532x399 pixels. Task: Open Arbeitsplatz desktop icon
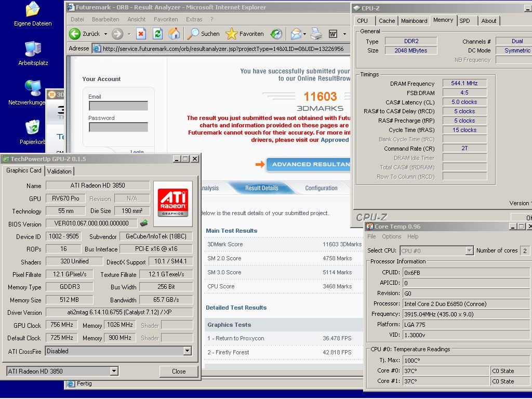click(33, 54)
